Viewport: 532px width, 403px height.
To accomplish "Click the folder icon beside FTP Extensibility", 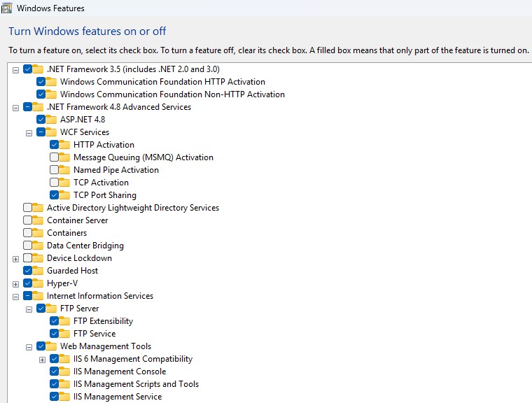I will [x=64, y=321].
